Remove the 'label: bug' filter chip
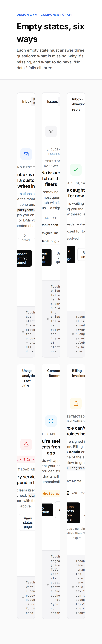 pos(59,241)
